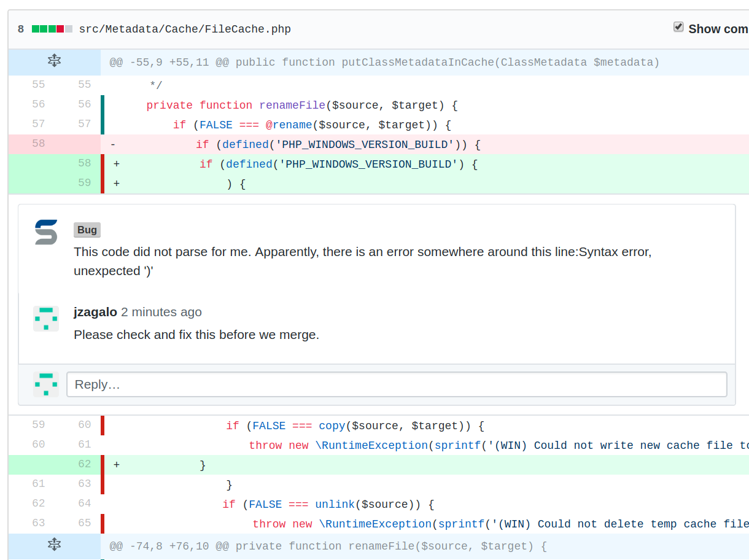Click jzagalo's avatar beside the comment
The width and height of the screenshot is (749, 560).
pos(46,319)
